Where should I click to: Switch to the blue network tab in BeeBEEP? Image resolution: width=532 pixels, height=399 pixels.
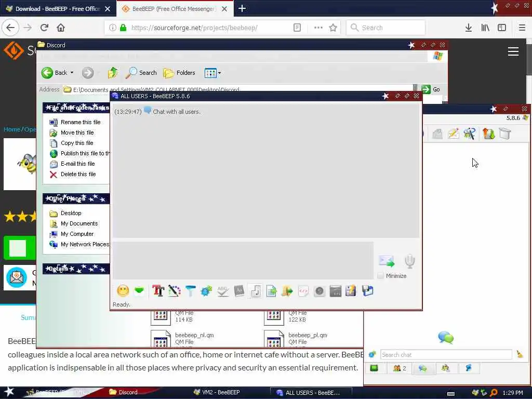pyautogui.click(x=469, y=368)
